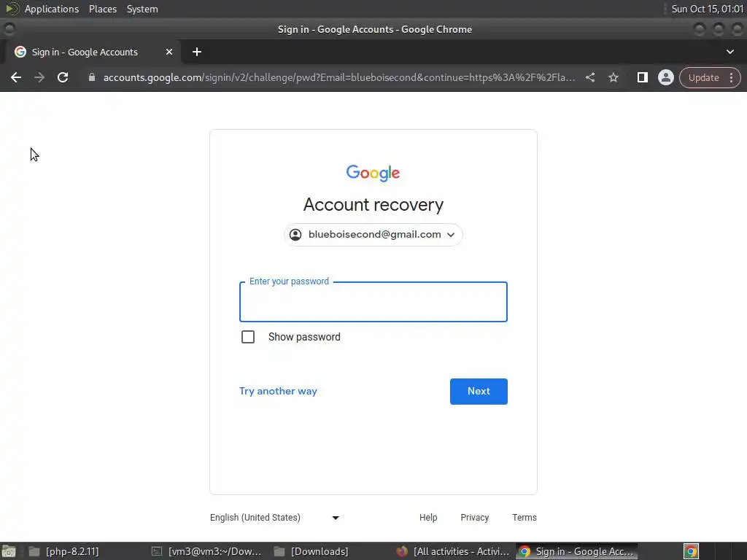Click the browser forward arrow
Screen dimensions: 747x560
39,77
